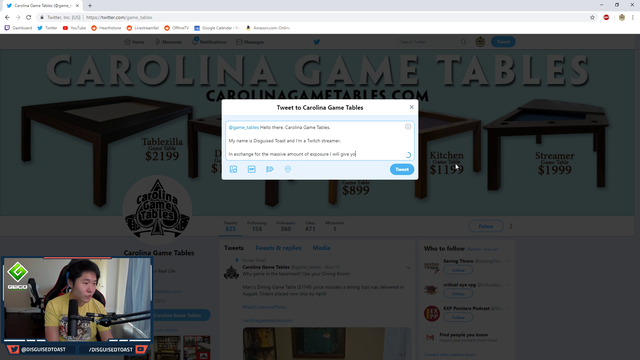Close the current Carolina Game Tables browser tab
The image size is (640, 360).
coord(77,6)
